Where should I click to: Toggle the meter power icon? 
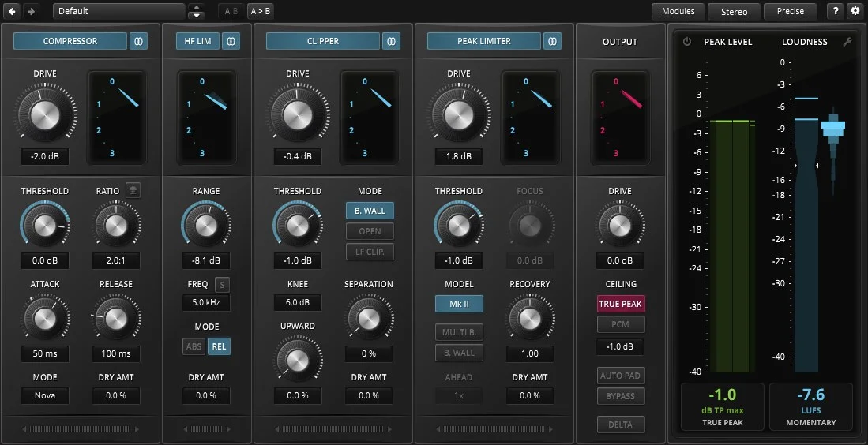(x=687, y=42)
